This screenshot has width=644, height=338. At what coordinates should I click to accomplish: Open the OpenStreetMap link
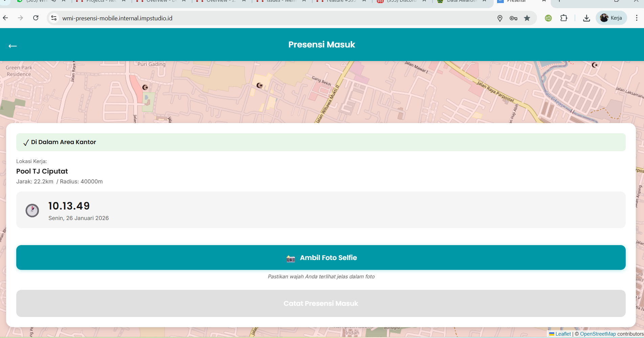click(598, 334)
